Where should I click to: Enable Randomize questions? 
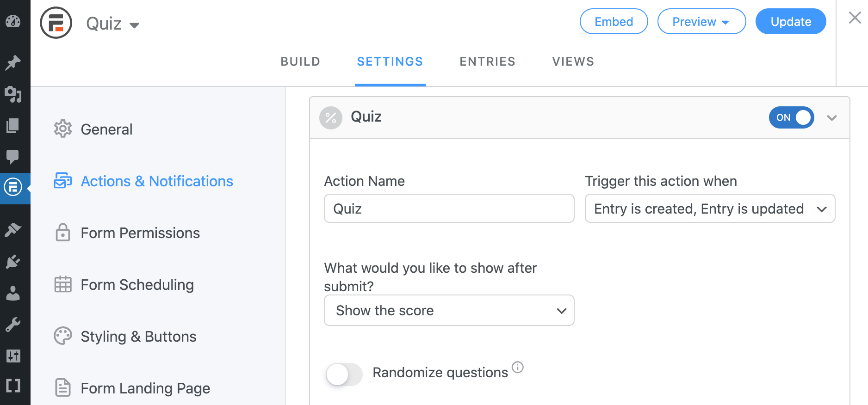pyautogui.click(x=344, y=374)
